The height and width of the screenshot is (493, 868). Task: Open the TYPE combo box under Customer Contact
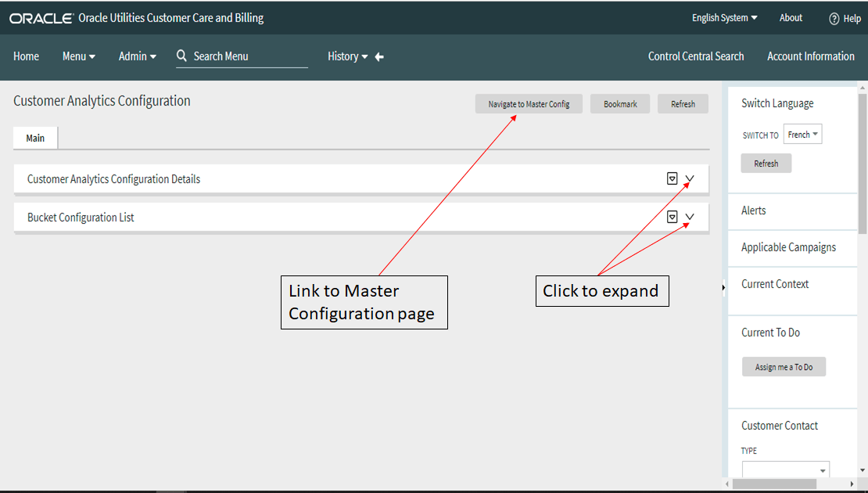[x=785, y=468]
